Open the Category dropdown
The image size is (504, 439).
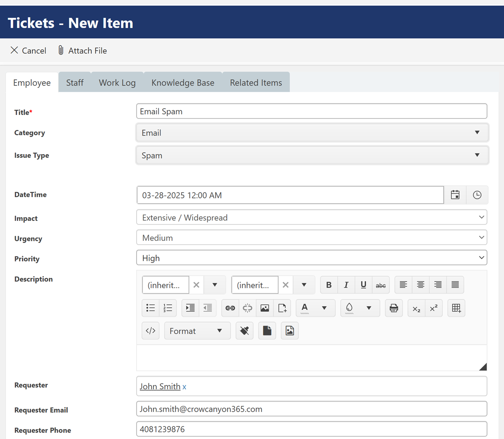tap(477, 132)
